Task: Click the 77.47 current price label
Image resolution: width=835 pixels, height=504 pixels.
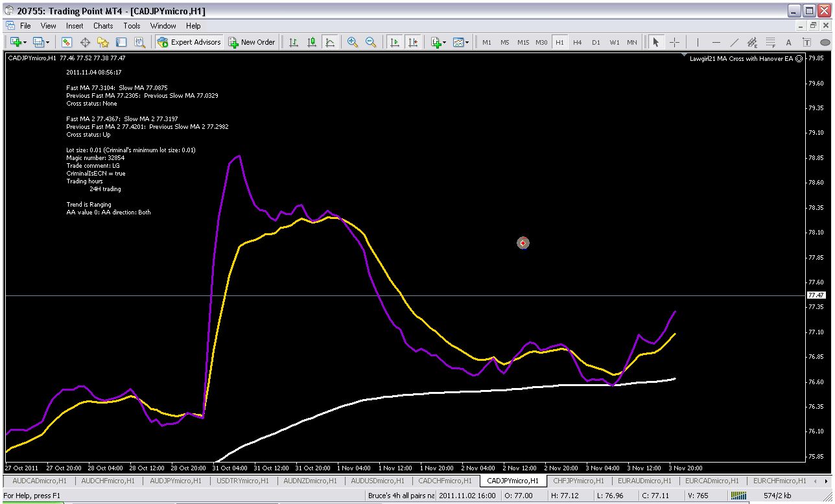Action: tap(816, 295)
